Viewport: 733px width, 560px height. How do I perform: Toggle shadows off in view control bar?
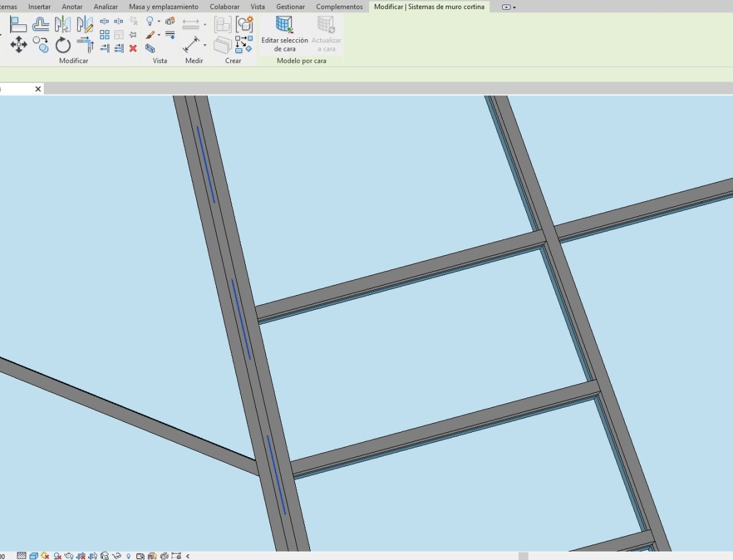tap(58, 555)
